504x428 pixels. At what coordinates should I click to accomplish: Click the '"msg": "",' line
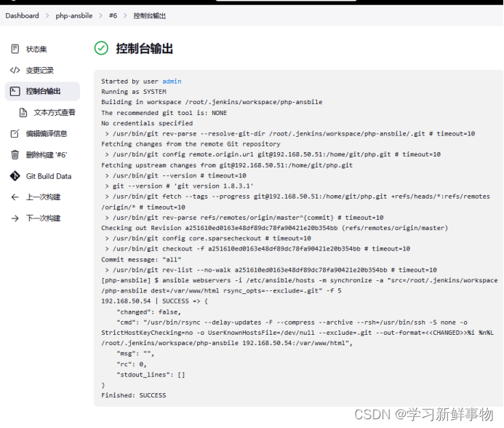coord(135,354)
